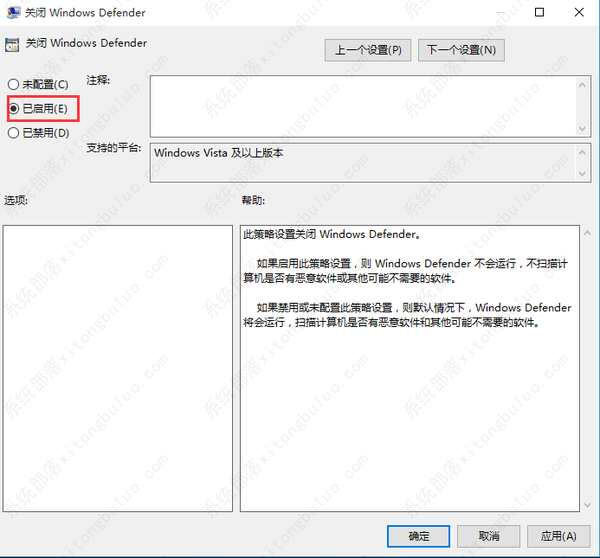Viewport: 600px width, 558px height.
Task: Go to 下一个设置(N)
Action: pos(460,49)
